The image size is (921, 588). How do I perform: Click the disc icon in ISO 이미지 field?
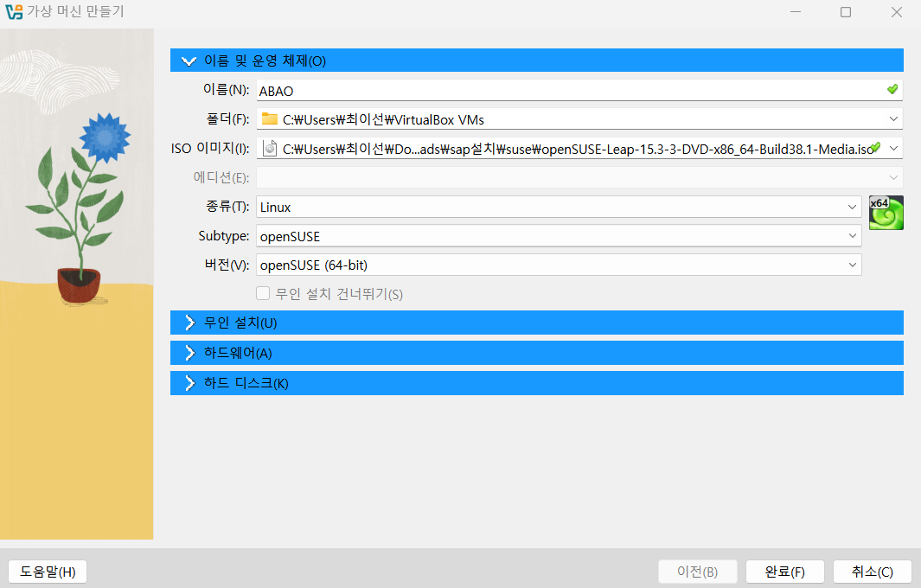click(270, 149)
